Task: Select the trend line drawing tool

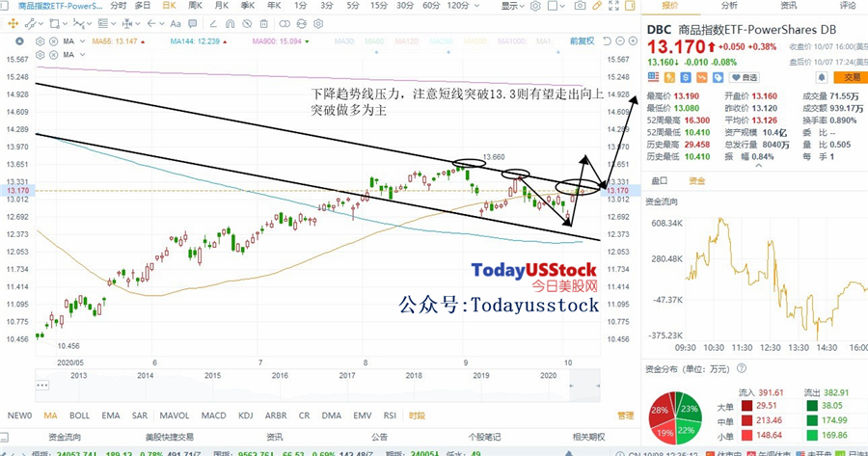Action: [29, 24]
